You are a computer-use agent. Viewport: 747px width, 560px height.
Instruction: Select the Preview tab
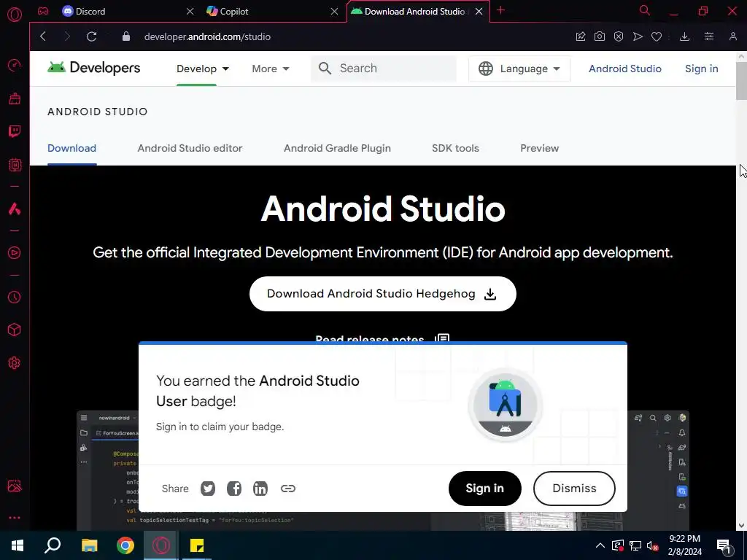tap(539, 148)
